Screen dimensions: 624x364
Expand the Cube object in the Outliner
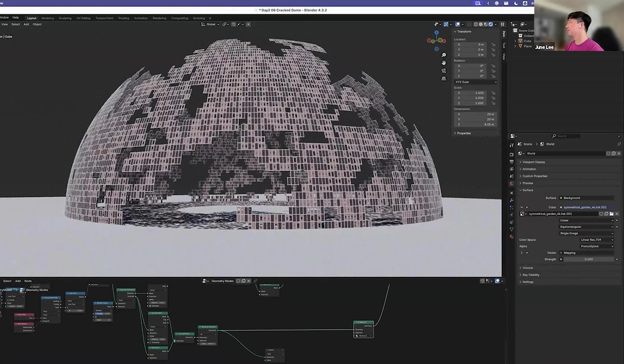click(515, 41)
